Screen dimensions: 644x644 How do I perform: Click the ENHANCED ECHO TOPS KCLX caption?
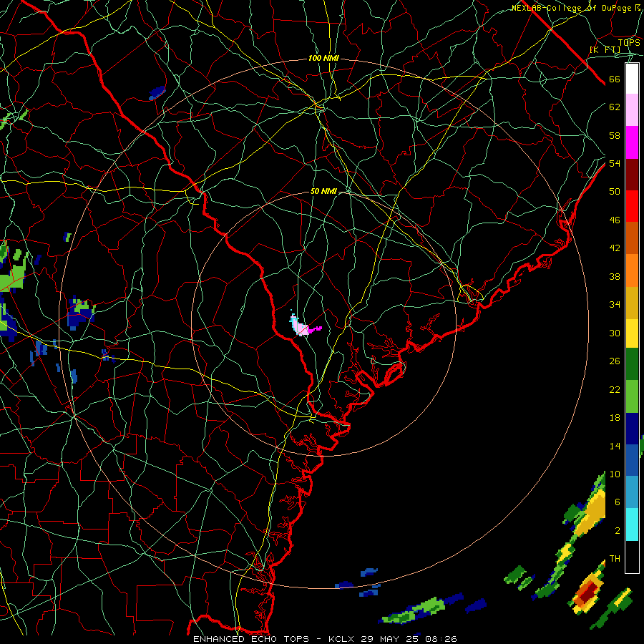(325, 639)
